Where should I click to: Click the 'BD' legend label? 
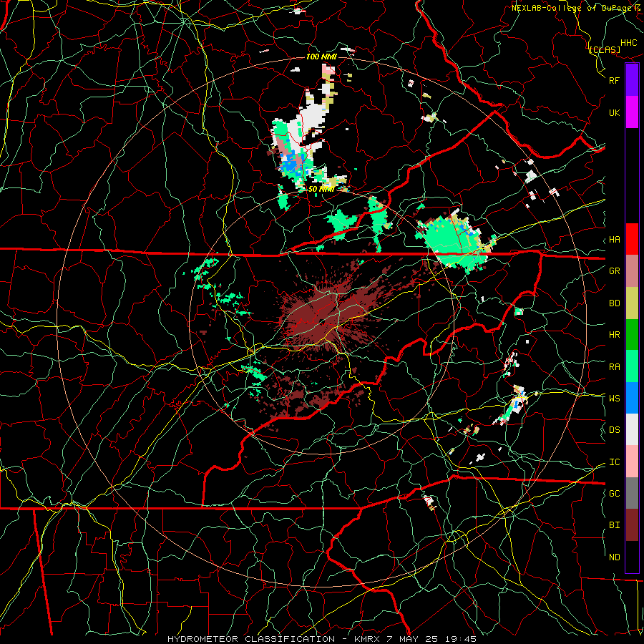[614, 303]
